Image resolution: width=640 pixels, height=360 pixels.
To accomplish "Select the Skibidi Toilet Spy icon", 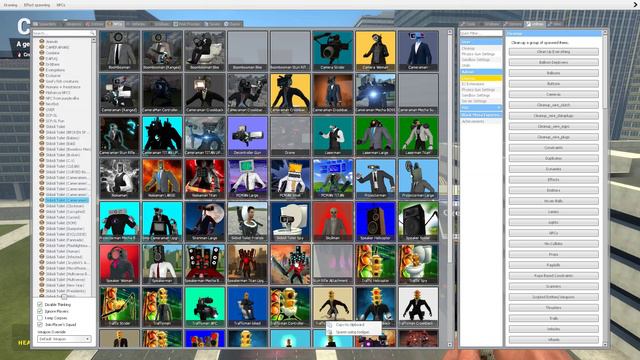I will [290, 221].
